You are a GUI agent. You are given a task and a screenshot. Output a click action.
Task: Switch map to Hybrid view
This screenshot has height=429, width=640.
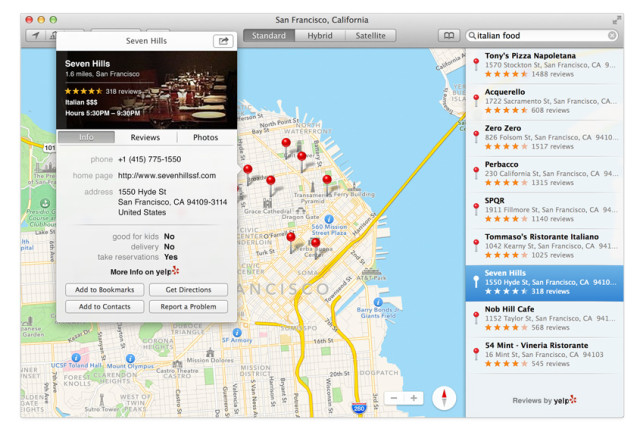320,36
